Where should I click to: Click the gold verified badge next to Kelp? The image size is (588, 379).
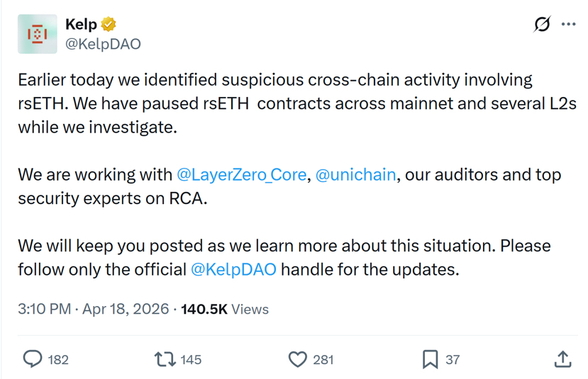point(109,25)
